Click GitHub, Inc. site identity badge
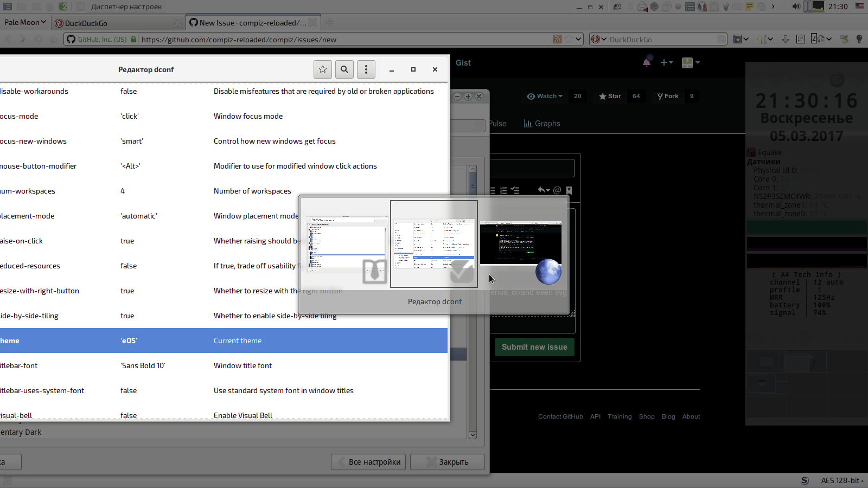The width and height of the screenshot is (868, 488). point(101,40)
